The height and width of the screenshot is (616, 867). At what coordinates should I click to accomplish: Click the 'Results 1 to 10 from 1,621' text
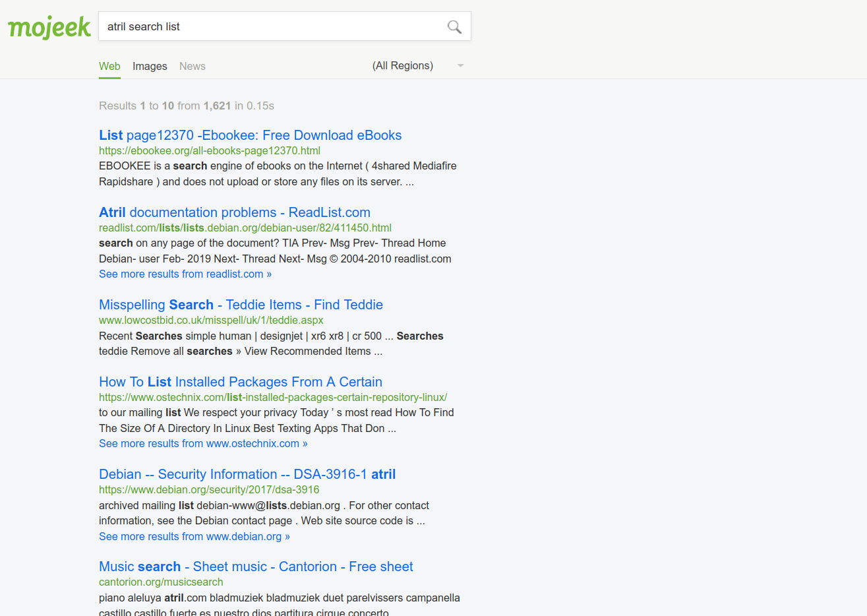(x=187, y=106)
